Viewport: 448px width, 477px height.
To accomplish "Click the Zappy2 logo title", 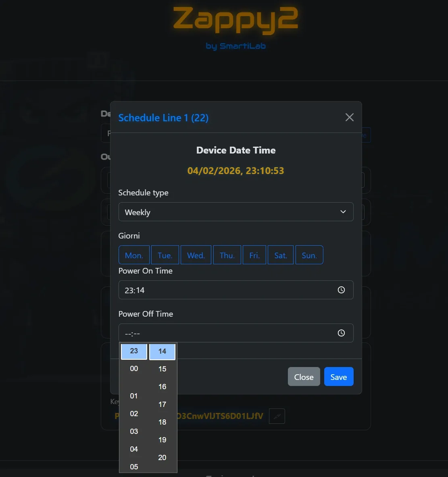I will point(235,20).
